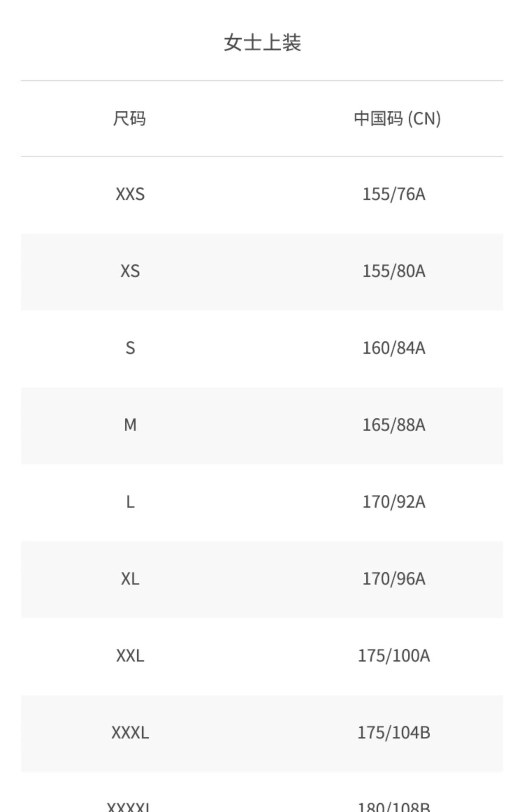Click the 170/92A value
The image size is (524, 812).
point(394,502)
